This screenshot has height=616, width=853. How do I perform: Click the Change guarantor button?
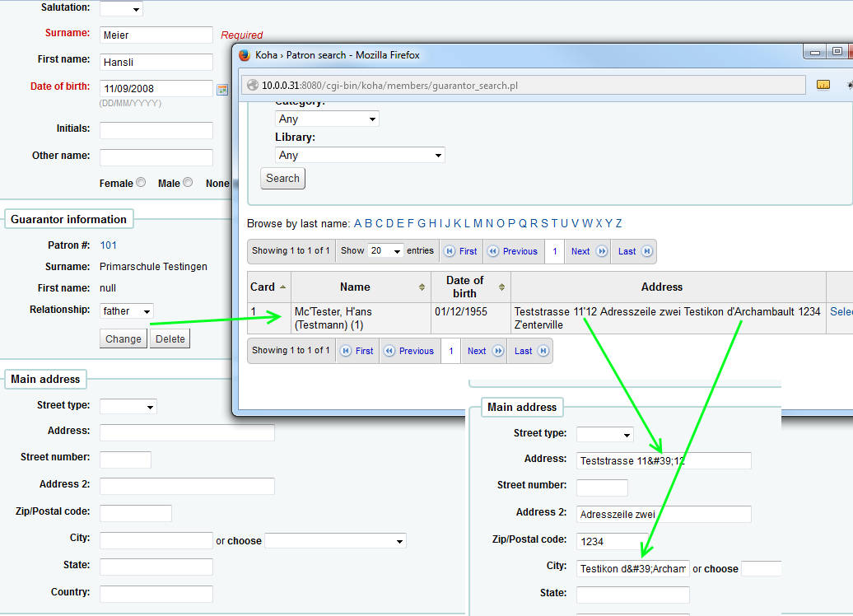point(123,338)
